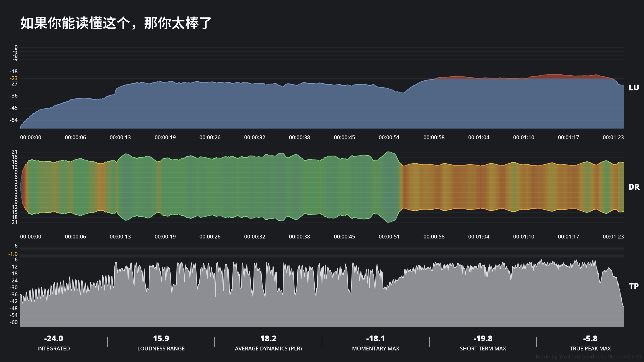This screenshot has width=644, height=362.
Task: Click the -18 tick on LU axis
Action: coord(14,72)
